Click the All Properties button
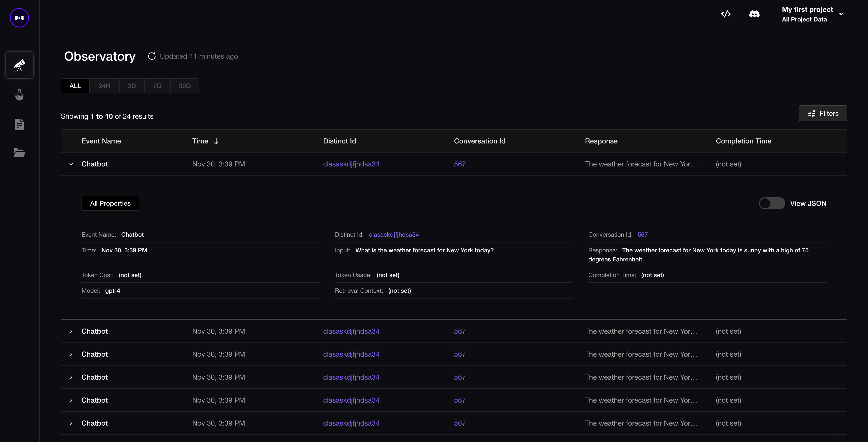The height and width of the screenshot is (442, 868). coord(110,203)
